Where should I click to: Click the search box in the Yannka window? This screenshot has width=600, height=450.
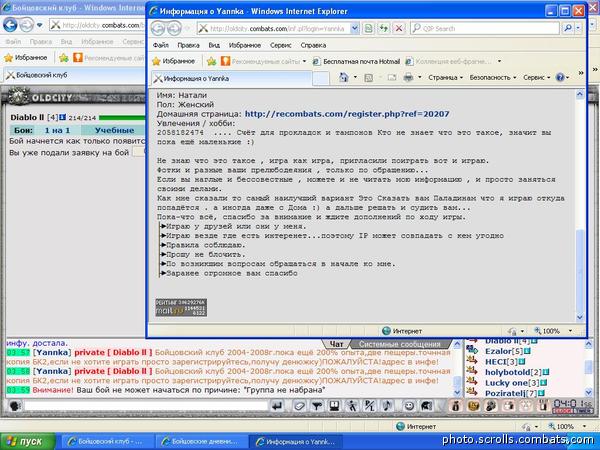click(485, 28)
